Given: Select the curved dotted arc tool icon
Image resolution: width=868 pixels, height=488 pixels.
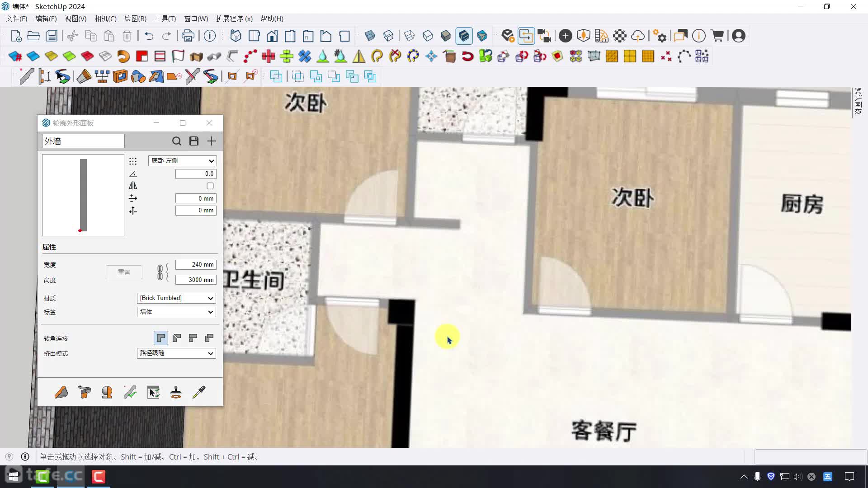Looking at the screenshot, I should (x=684, y=56).
